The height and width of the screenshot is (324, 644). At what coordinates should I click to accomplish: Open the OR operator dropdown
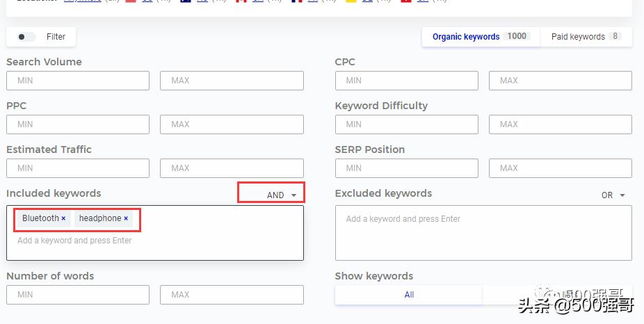[613, 195]
